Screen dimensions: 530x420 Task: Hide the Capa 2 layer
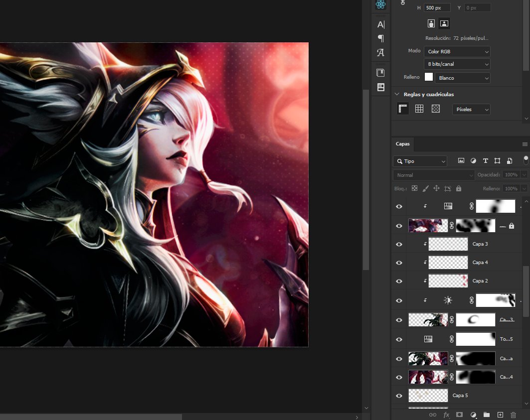399,281
